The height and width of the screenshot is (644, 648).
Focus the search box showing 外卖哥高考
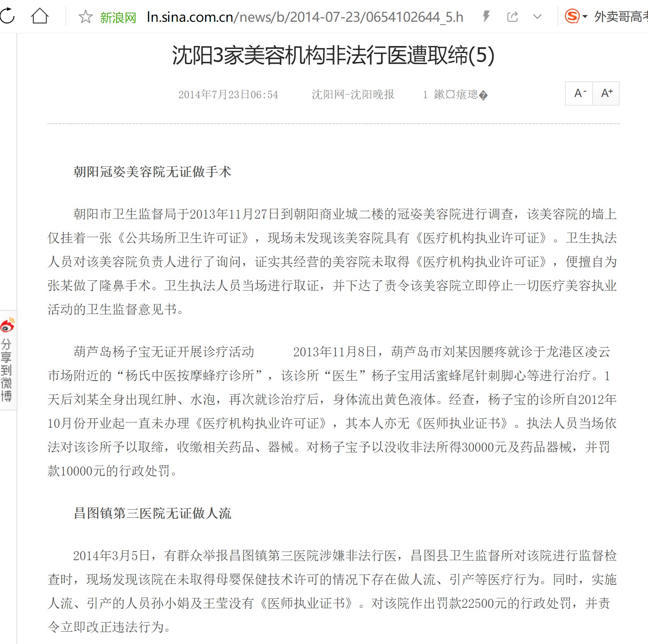tap(621, 16)
